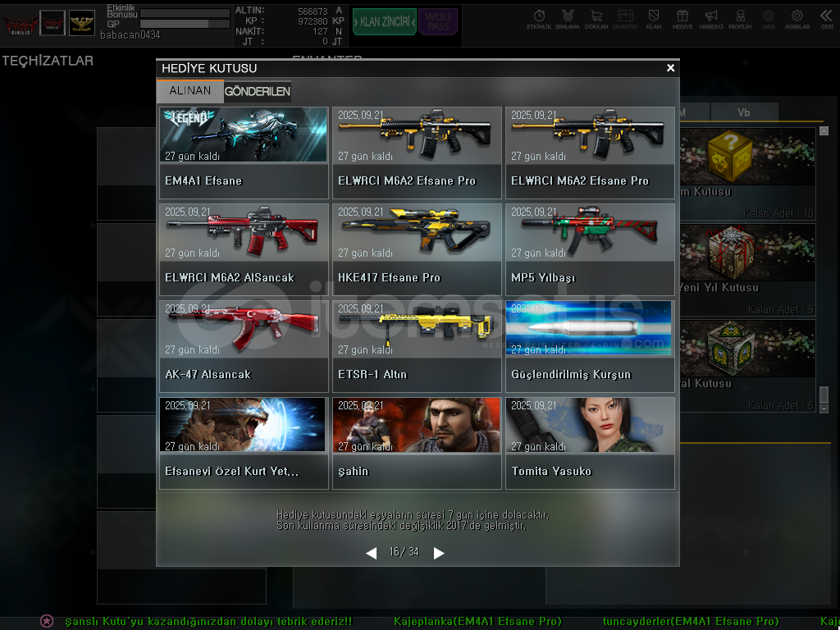Click the gold question-mark box with 10 remaining
Image resolution: width=840 pixels, height=630 pixels.
747,174
